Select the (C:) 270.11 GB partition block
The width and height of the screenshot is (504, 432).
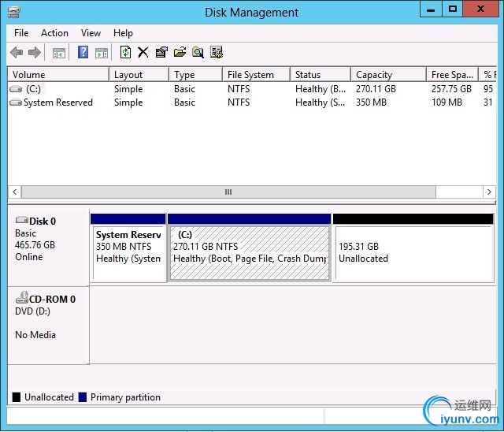250,248
